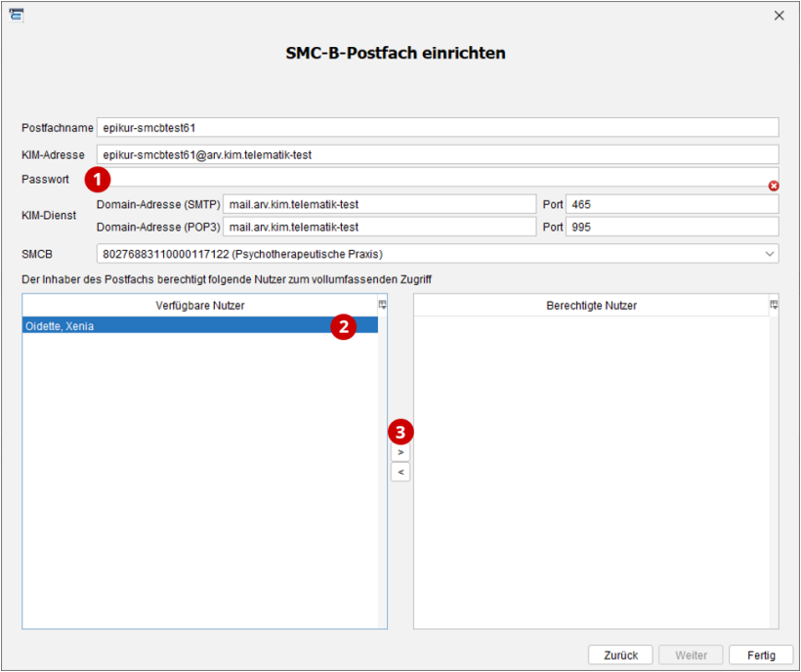The height and width of the screenshot is (672, 801).
Task: Click into the Passwort field
Action: coord(438,178)
